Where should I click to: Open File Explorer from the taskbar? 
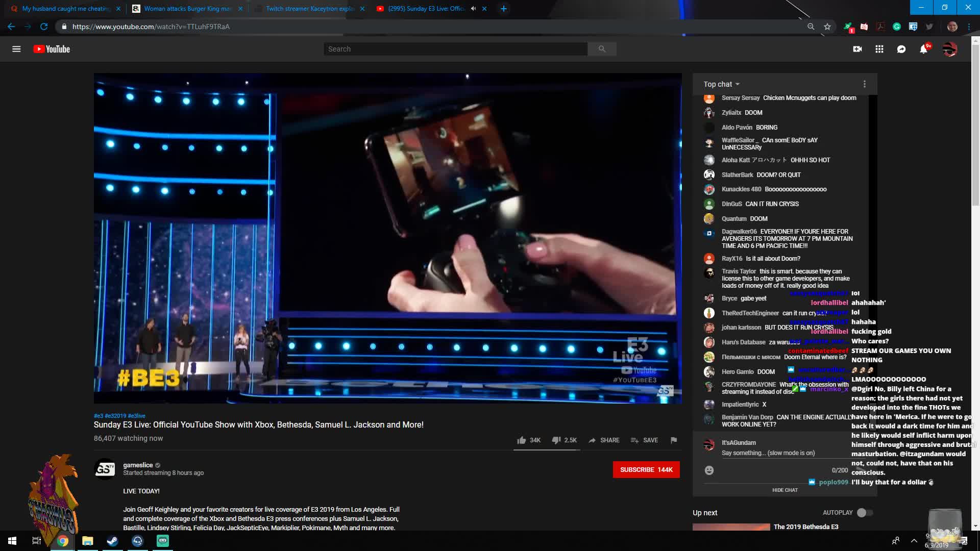pyautogui.click(x=88, y=541)
